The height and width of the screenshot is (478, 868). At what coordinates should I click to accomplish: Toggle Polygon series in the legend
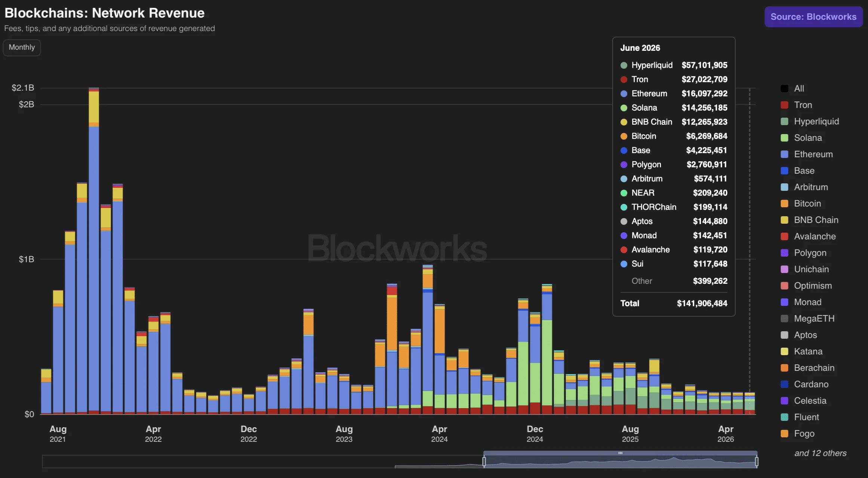click(x=804, y=253)
